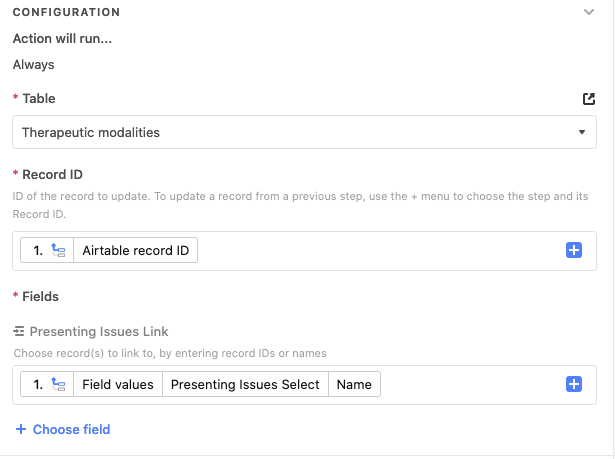
Task: Click empty area of Presenting Issues Link input
Action: point(471,384)
